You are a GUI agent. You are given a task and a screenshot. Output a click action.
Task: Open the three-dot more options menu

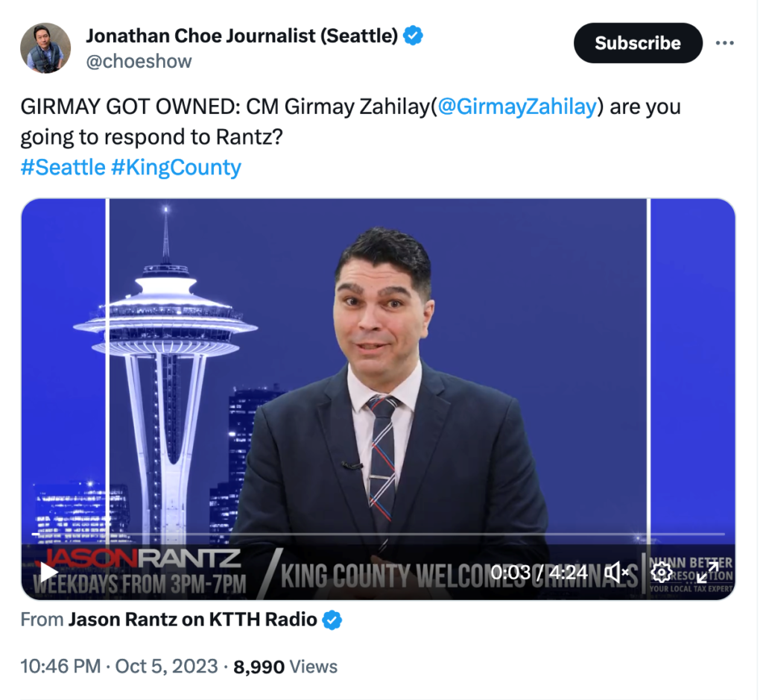click(724, 43)
